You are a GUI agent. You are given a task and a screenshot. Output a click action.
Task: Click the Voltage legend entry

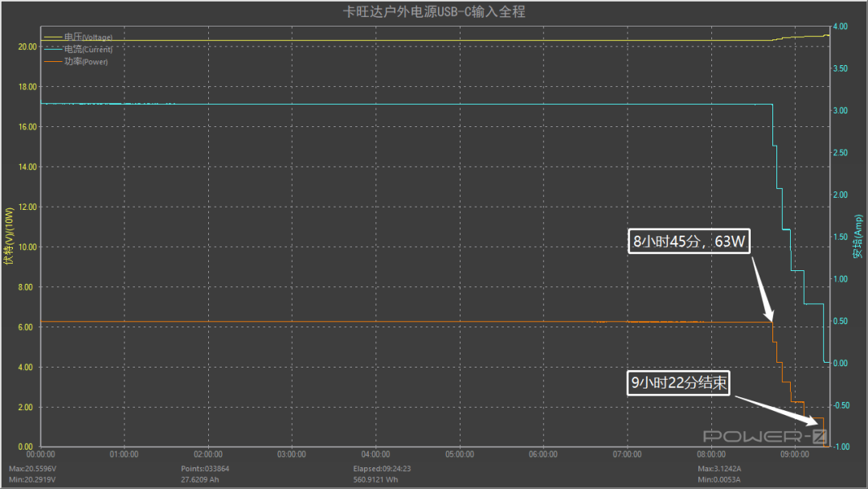(x=78, y=37)
